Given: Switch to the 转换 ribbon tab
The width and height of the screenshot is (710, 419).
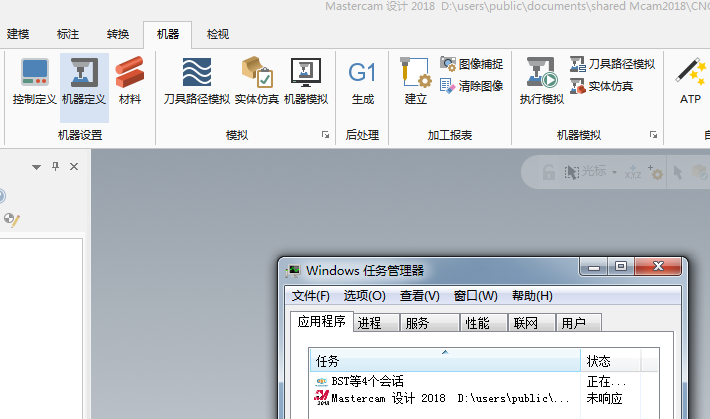Looking at the screenshot, I should (118, 34).
